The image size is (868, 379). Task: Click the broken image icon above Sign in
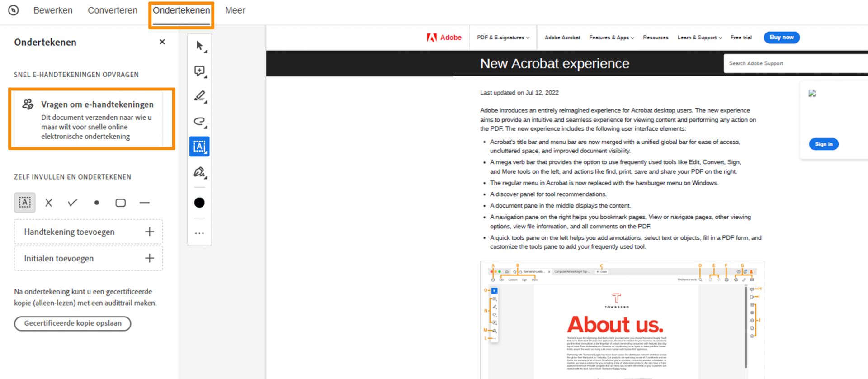(x=812, y=93)
